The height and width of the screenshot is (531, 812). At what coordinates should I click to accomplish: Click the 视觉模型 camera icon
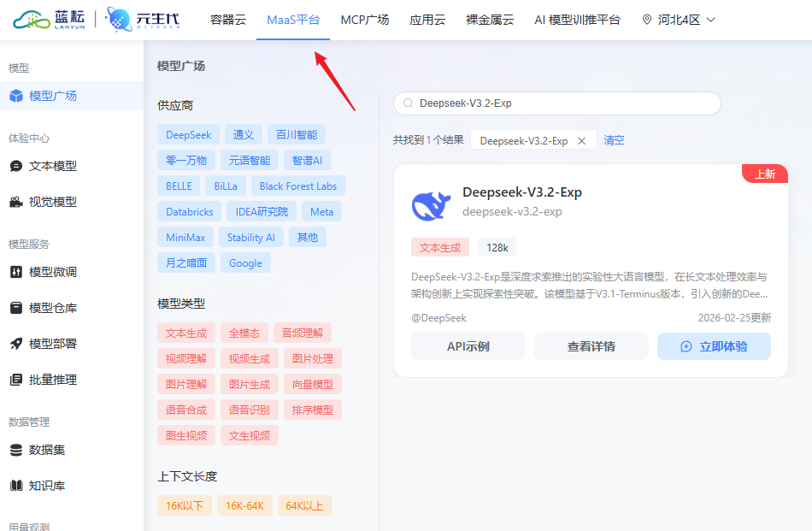point(16,202)
